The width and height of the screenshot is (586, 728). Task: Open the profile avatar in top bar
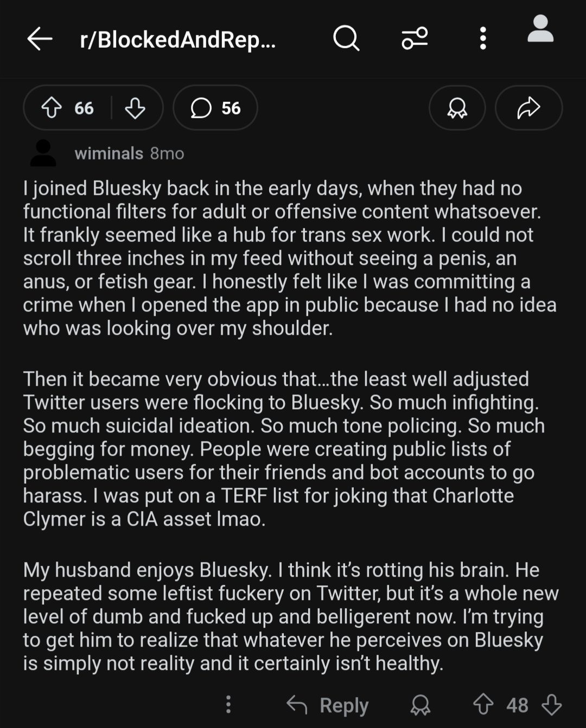[x=540, y=29]
